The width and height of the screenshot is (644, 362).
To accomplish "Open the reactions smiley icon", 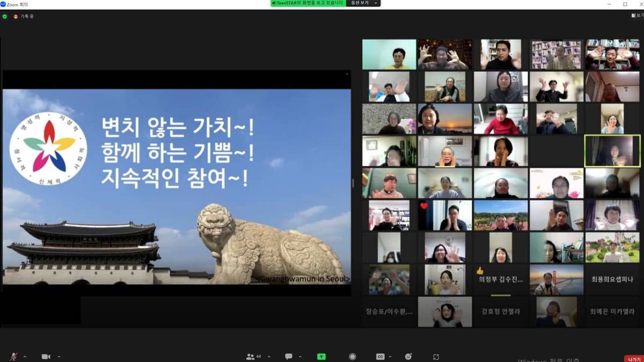I will click(408, 357).
